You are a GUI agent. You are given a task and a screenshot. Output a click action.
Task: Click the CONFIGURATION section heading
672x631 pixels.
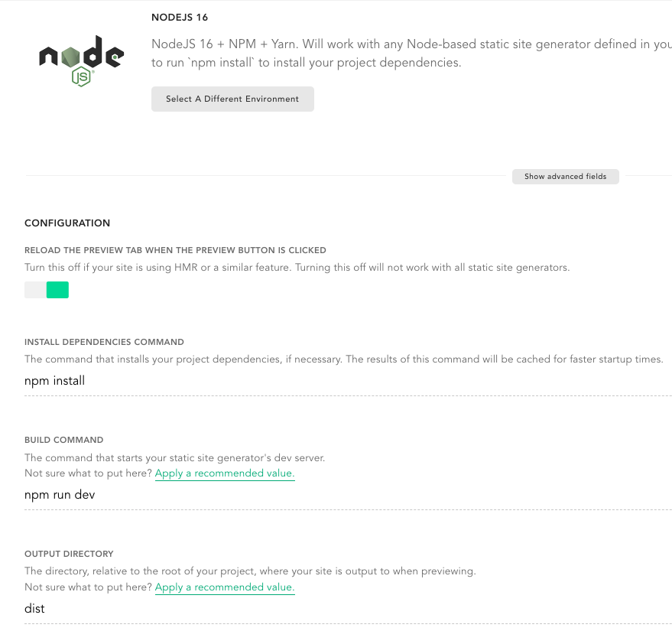[x=67, y=223]
